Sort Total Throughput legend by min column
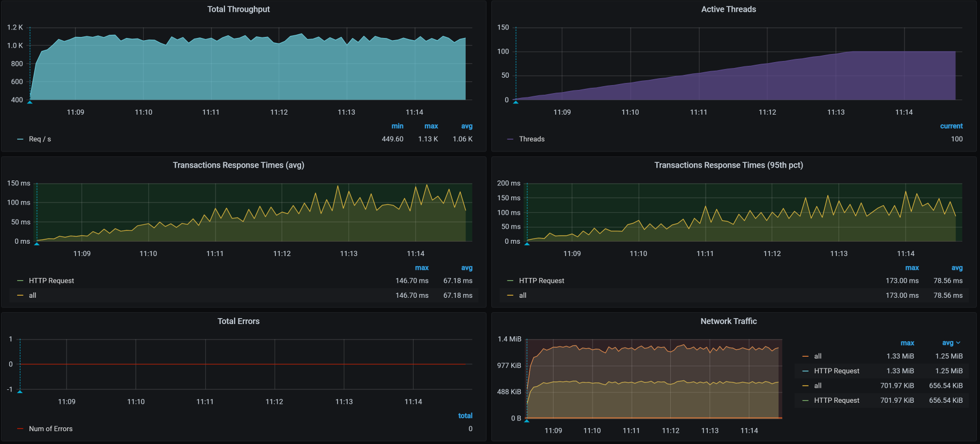The width and height of the screenshot is (980, 444). point(397,126)
